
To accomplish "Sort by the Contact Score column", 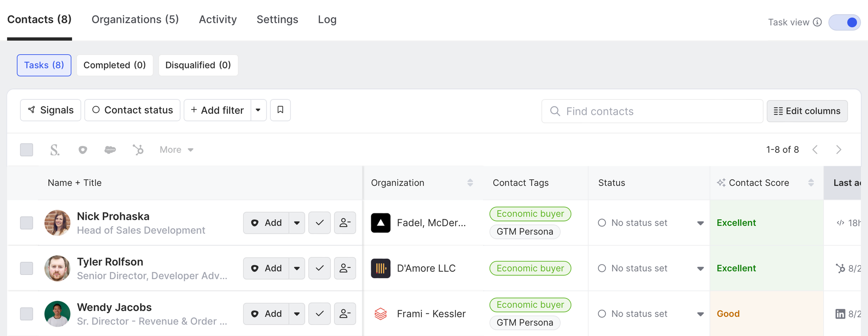I will click(811, 183).
